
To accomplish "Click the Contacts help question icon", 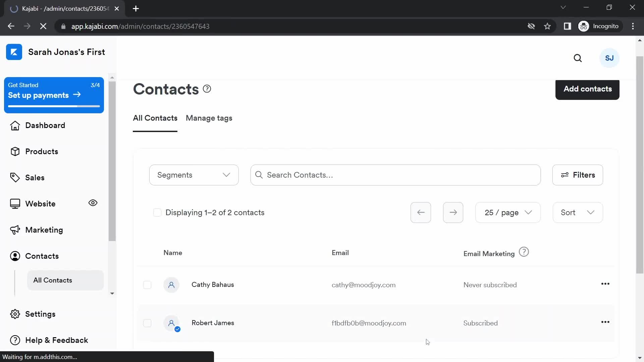I will pos(207,89).
